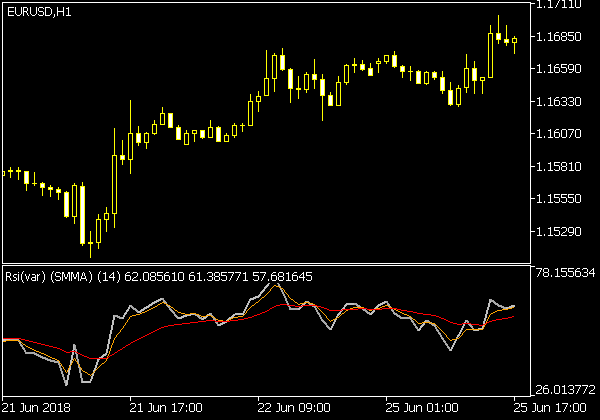
Task: Click the 1.17110 top price label
Action: coord(558,4)
